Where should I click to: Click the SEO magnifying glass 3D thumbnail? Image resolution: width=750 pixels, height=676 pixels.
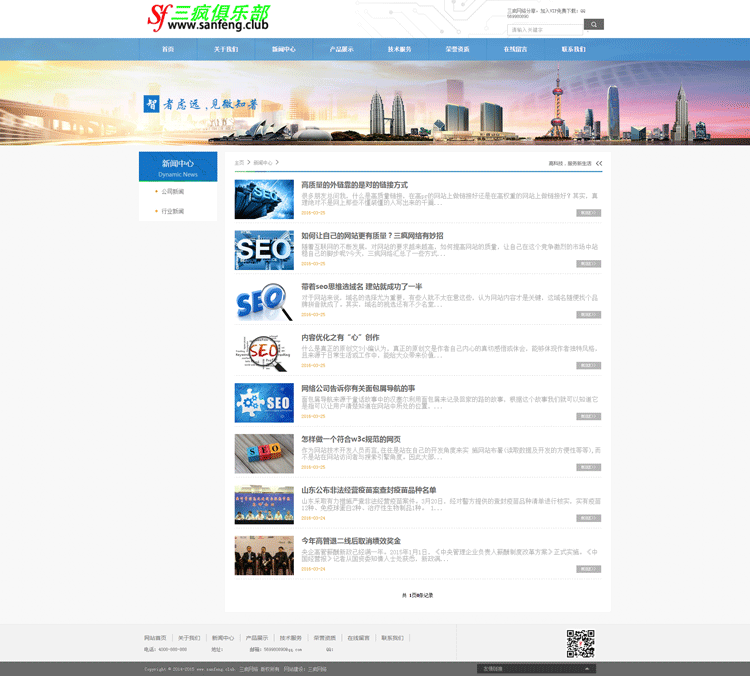click(264, 301)
